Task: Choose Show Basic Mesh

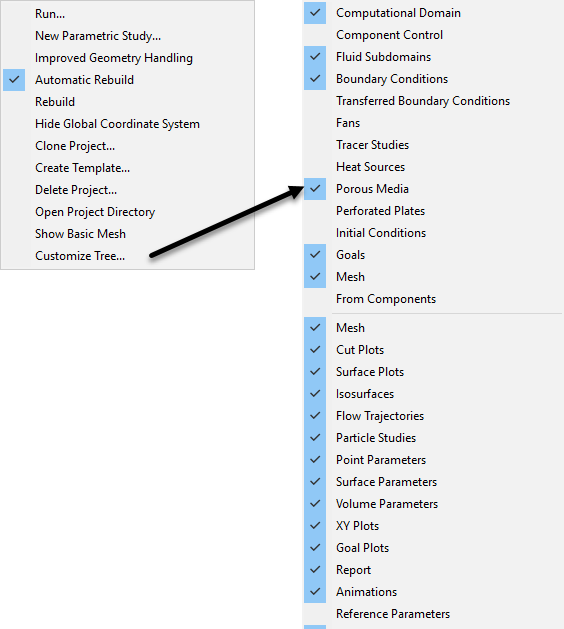Action: (x=81, y=234)
